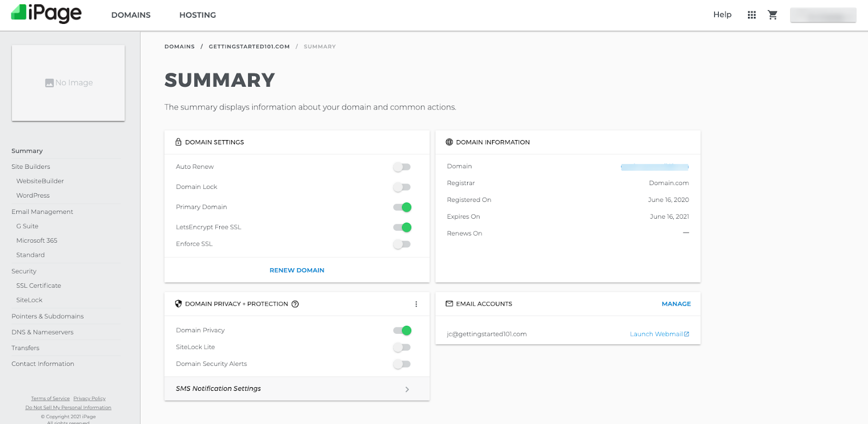Open the Privacy Policy link
868x424 pixels.
(x=90, y=398)
